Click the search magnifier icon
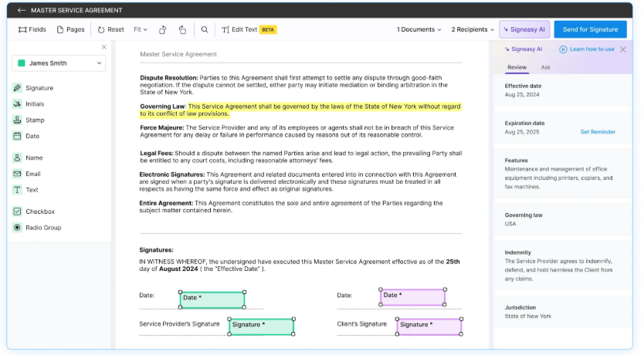This screenshot has height=355, width=644. point(205,30)
